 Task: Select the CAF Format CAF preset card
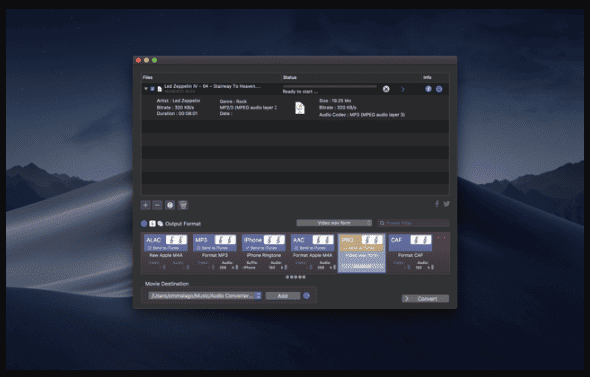tap(411, 253)
